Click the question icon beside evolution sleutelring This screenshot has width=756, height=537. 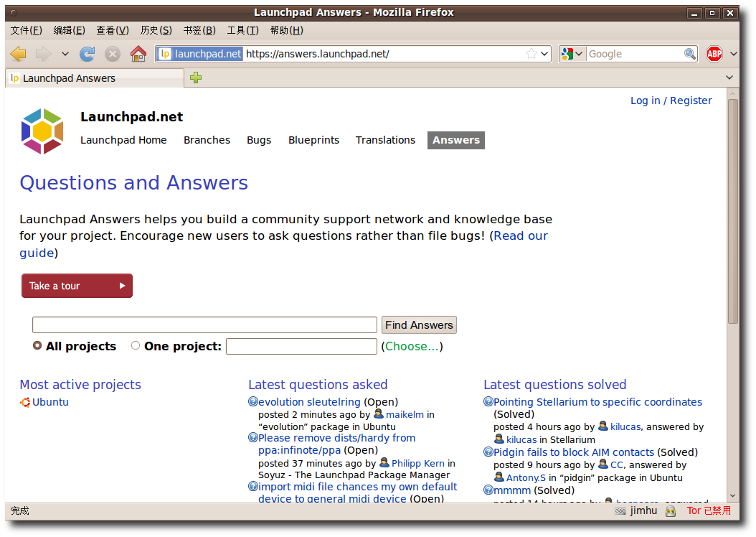[x=252, y=401]
